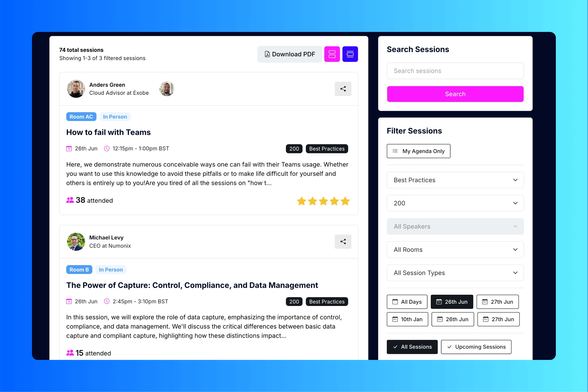
Task: Click the 200 level filter dropdown
Action: pos(455,203)
